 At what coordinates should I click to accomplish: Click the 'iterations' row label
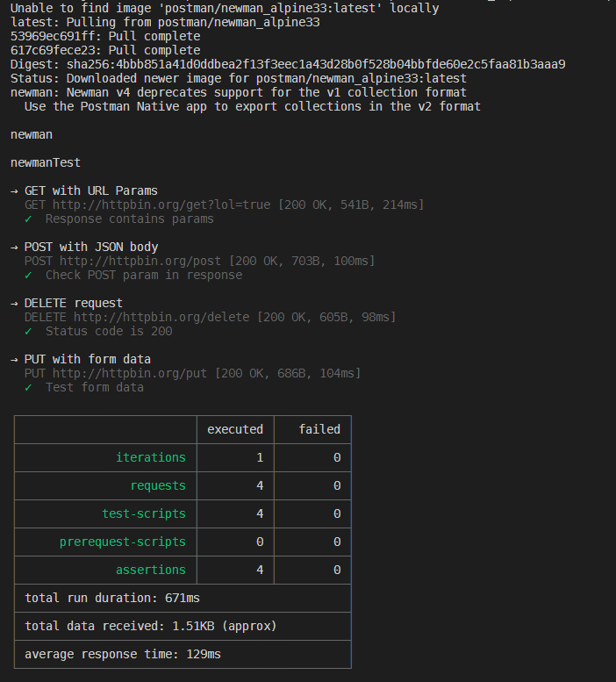pos(151,457)
